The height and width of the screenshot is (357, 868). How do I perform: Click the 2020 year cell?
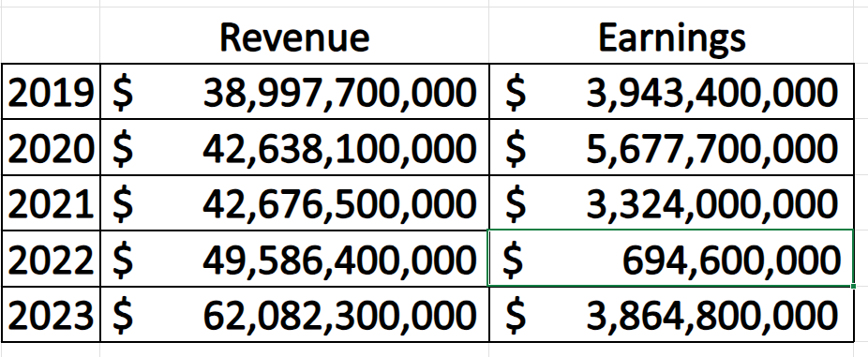pos(51,147)
